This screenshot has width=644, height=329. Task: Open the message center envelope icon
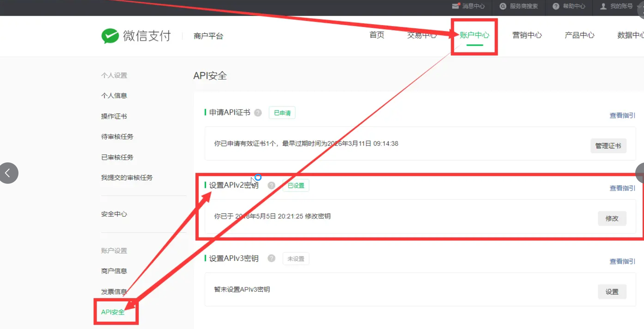point(456,6)
